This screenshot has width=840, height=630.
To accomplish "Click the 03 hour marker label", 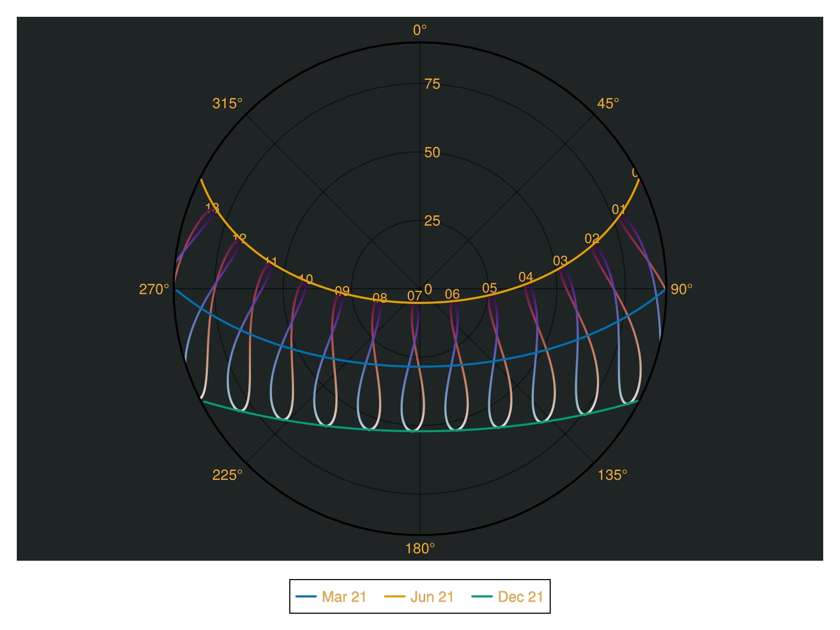I will (x=560, y=261).
